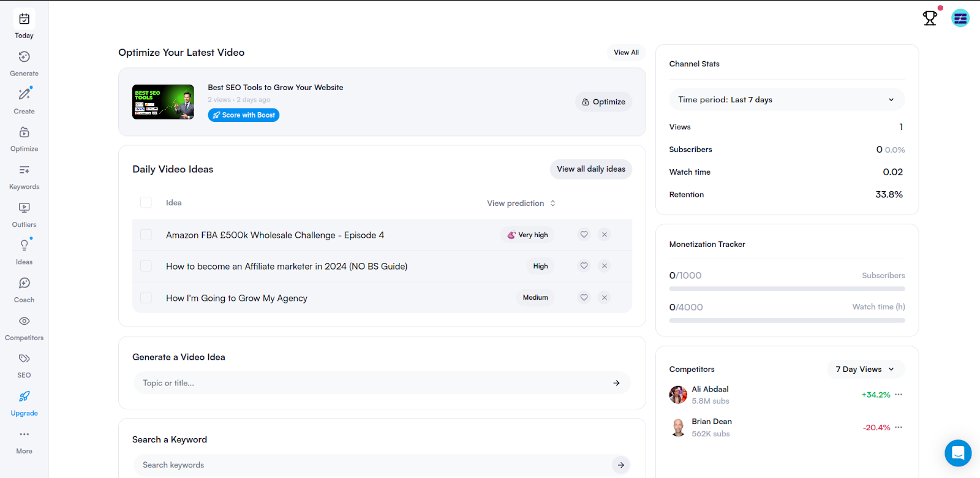Viewport: 980px width, 478px height.
Task: Dismiss the Grow My Agency idea
Action: click(605, 298)
